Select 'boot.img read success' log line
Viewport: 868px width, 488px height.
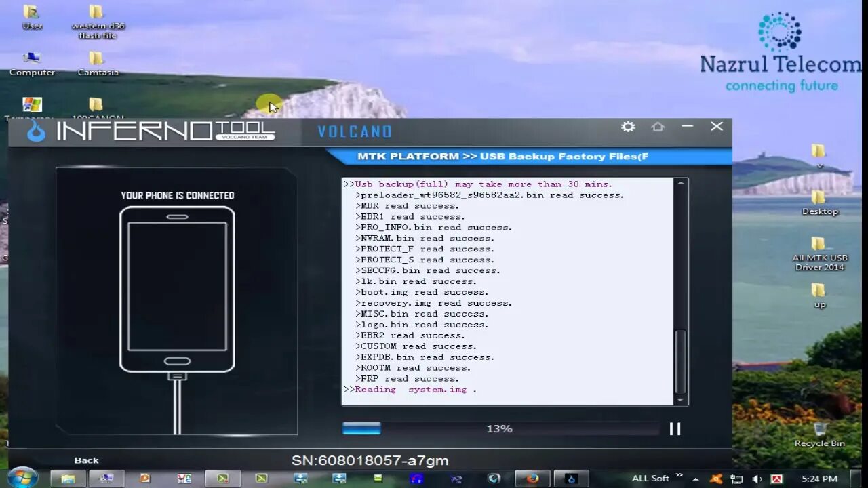click(x=422, y=292)
